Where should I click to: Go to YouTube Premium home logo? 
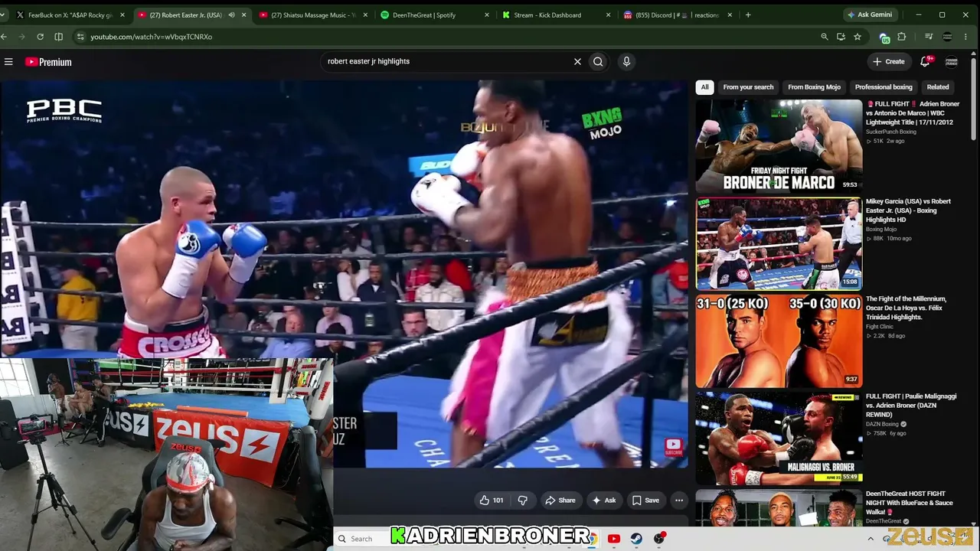tap(48, 62)
